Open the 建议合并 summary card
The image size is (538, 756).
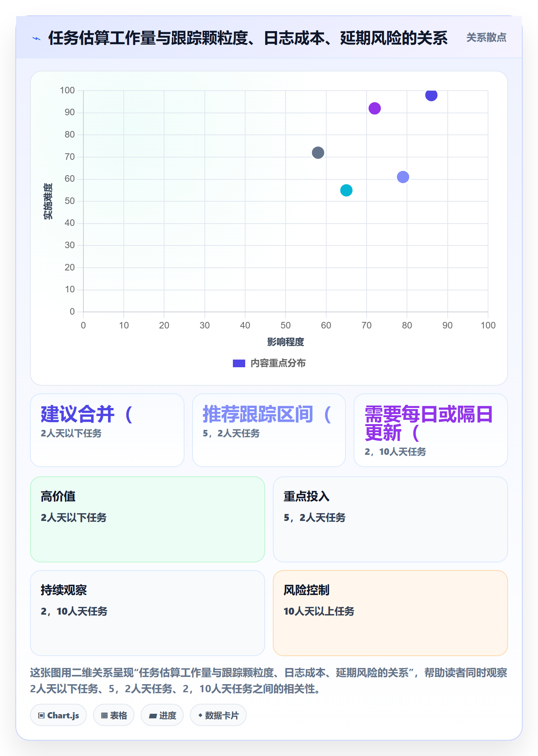click(107, 430)
